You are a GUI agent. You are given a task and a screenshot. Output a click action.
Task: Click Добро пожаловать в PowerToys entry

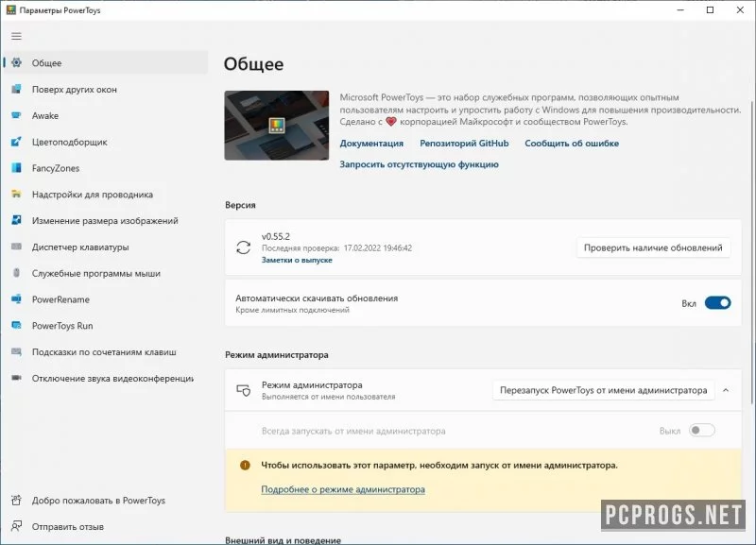click(105, 501)
